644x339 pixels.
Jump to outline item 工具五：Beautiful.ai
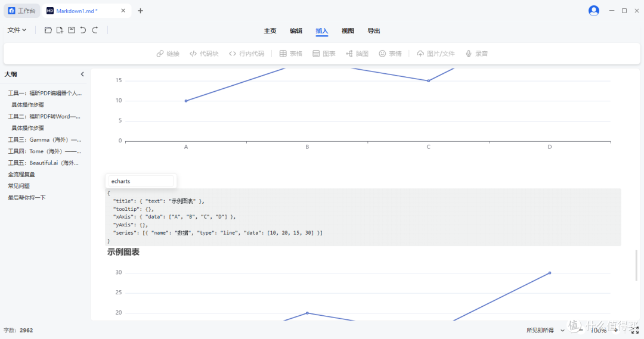43,163
